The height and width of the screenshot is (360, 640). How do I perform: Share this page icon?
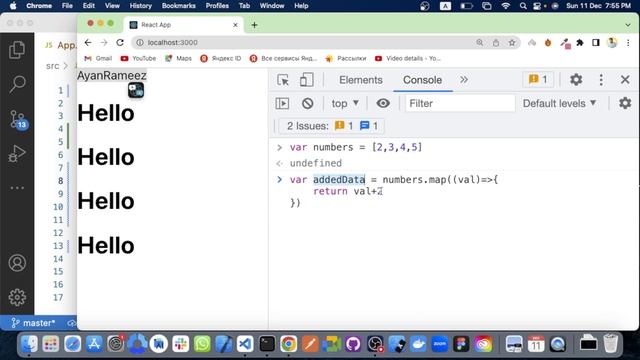496,42
